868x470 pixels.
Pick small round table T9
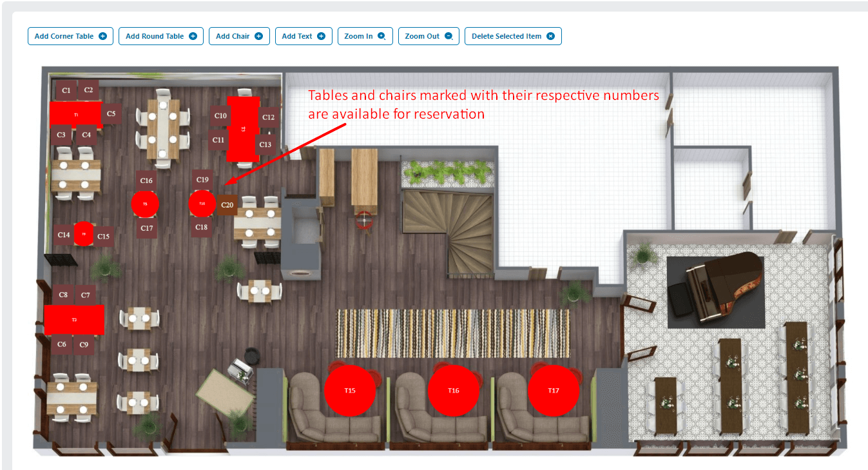(x=84, y=233)
